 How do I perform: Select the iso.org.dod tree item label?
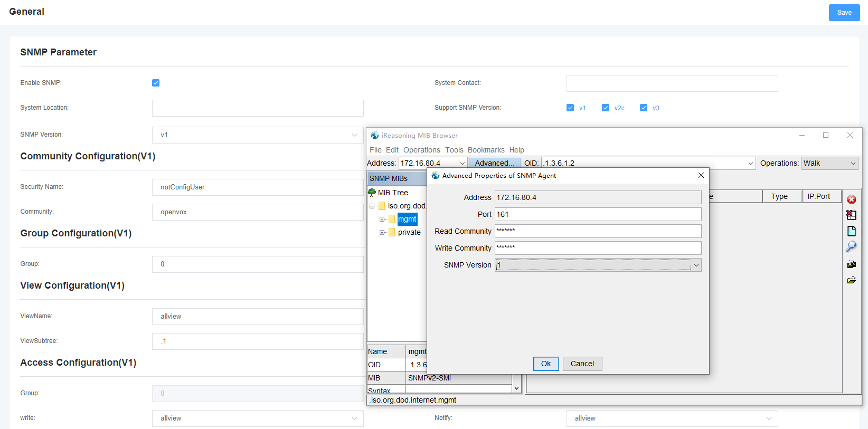(407, 206)
